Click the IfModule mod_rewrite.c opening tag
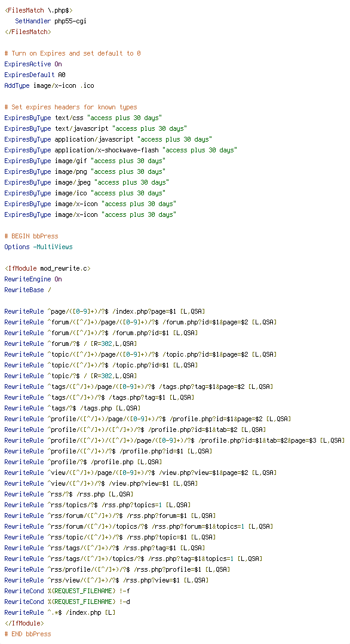Viewport: 350px width, 644px height. coord(47,268)
